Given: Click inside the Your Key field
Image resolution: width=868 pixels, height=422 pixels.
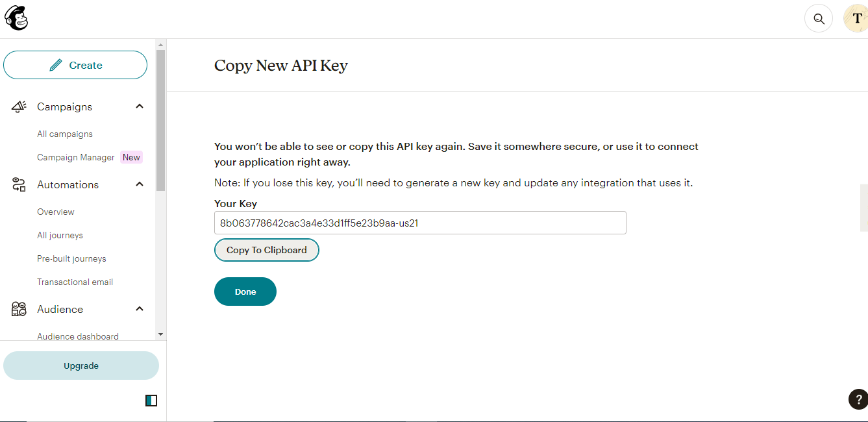Looking at the screenshot, I should click(x=419, y=223).
